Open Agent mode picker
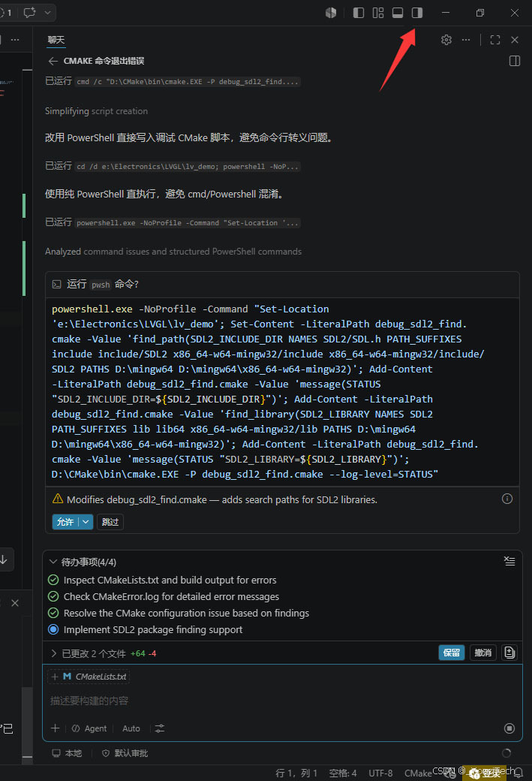The image size is (532, 781). point(89,728)
